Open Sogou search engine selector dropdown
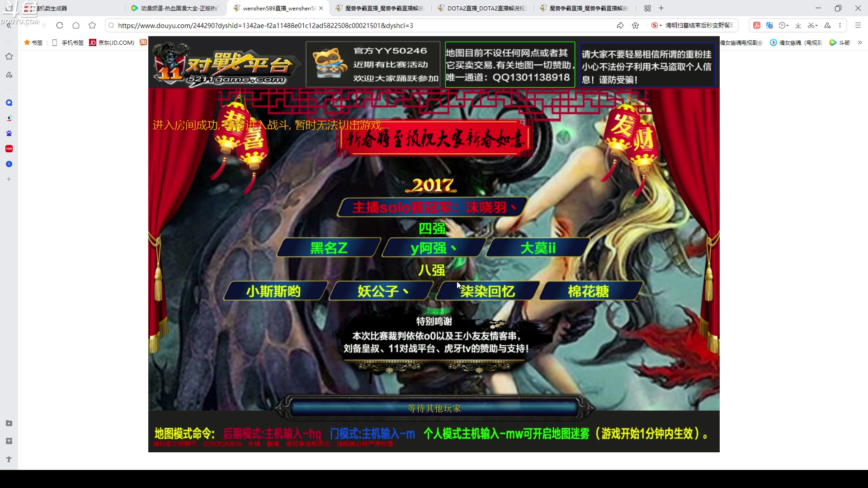The image size is (868, 488). coord(656,25)
